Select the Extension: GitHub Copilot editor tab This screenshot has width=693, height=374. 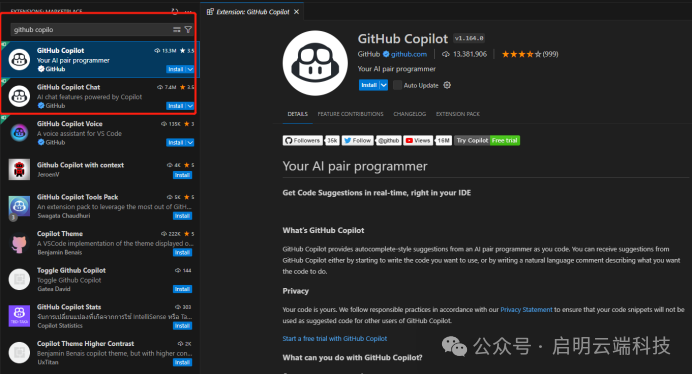(x=253, y=12)
